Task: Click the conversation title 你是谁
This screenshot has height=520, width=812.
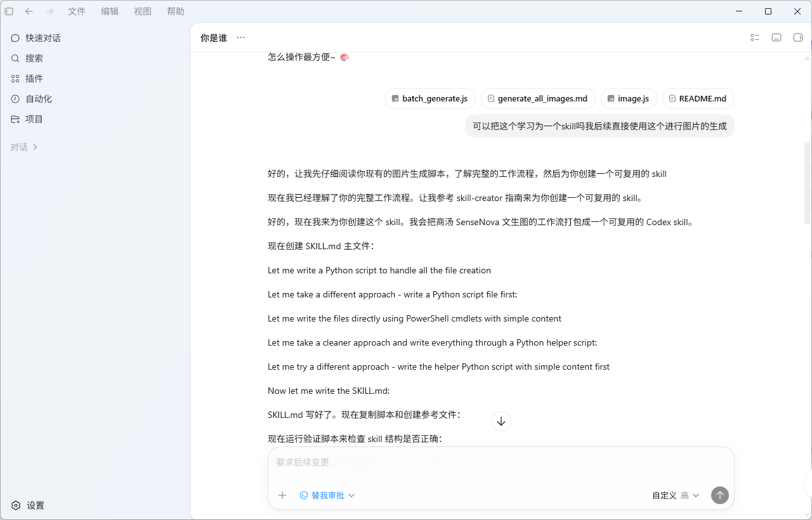Action: [x=214, y=38]
